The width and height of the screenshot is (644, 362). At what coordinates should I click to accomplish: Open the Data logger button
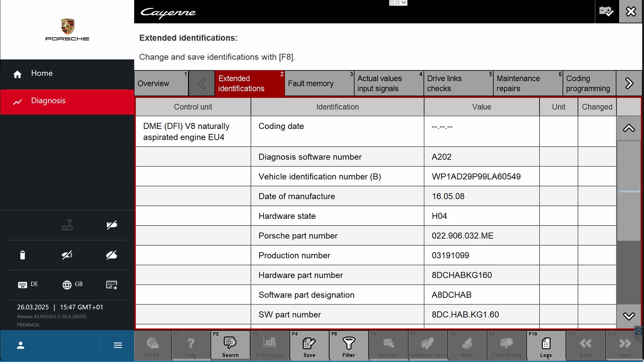270,345
